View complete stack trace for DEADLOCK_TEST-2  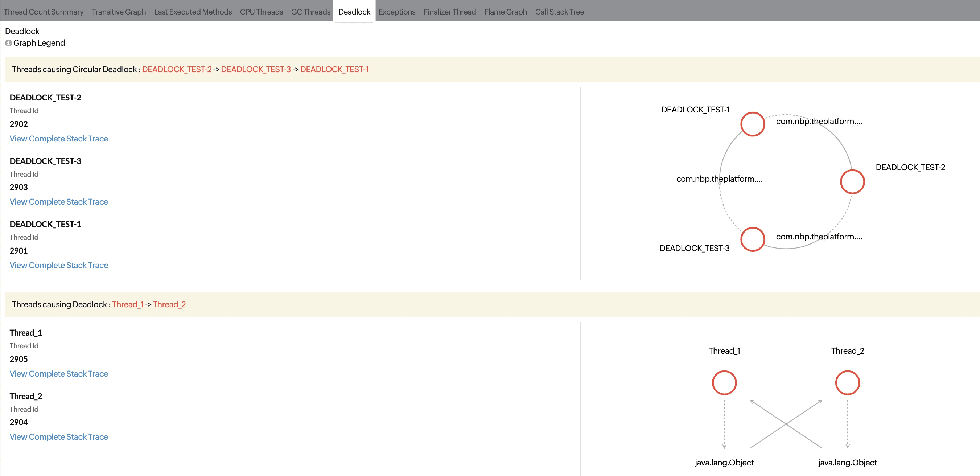tap(59, 139)
